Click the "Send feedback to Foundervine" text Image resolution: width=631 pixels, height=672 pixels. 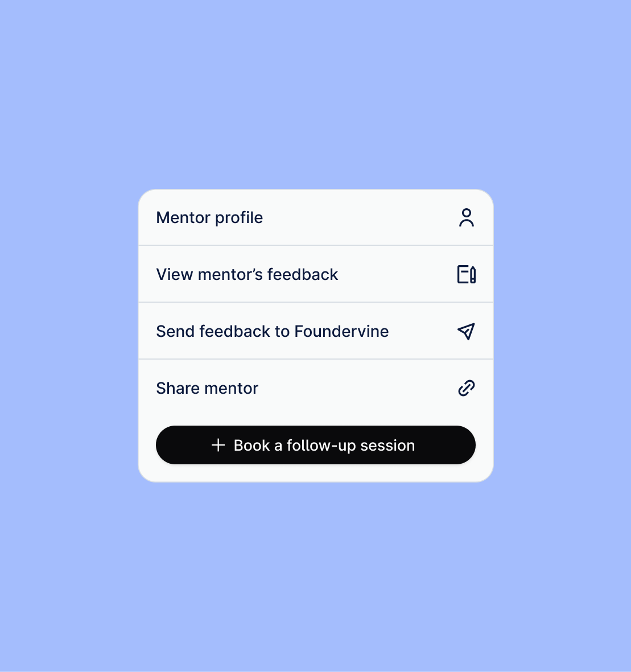pos(272,331)
